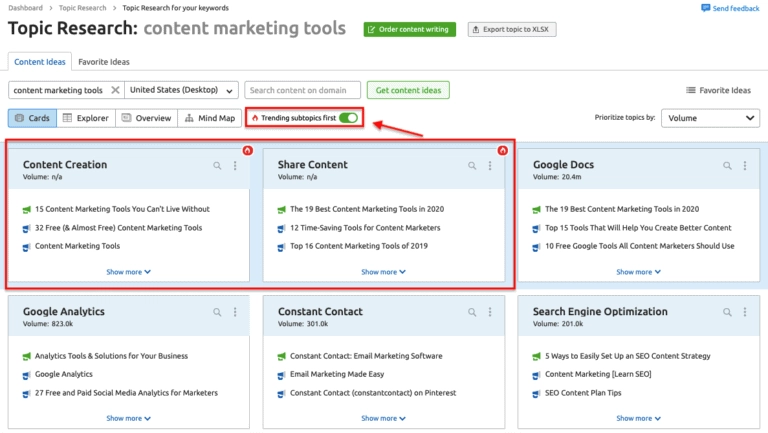Click Order content writing button
Viewport: 768px width, 433px height.
410,30
